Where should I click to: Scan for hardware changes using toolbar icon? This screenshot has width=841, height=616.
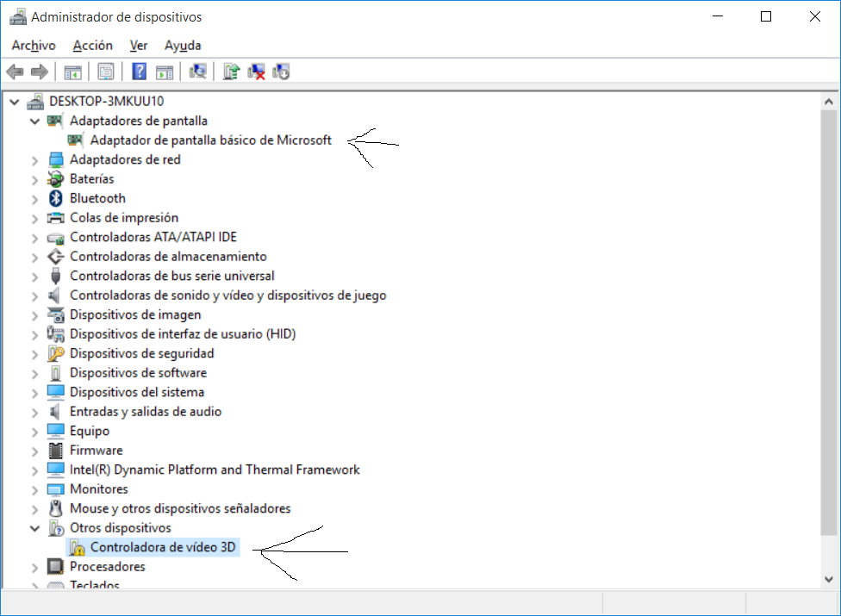click(198, 71)
